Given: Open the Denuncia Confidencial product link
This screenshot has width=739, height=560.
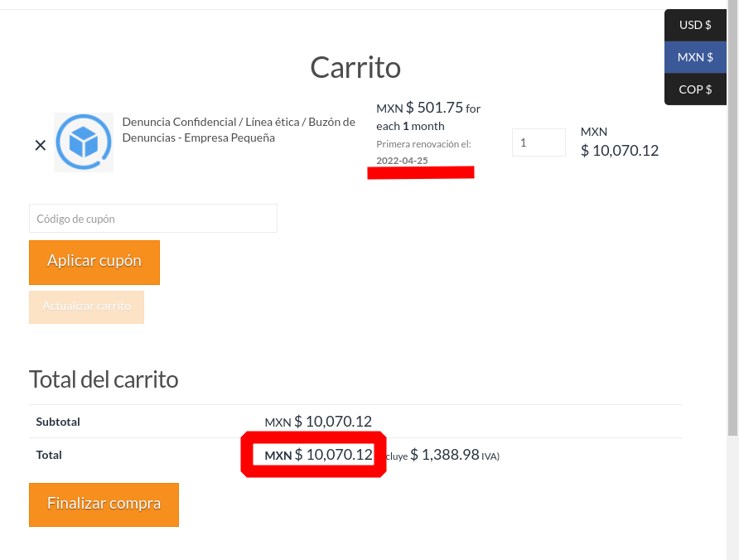Looking at the screenshot, I should [239, 129].
